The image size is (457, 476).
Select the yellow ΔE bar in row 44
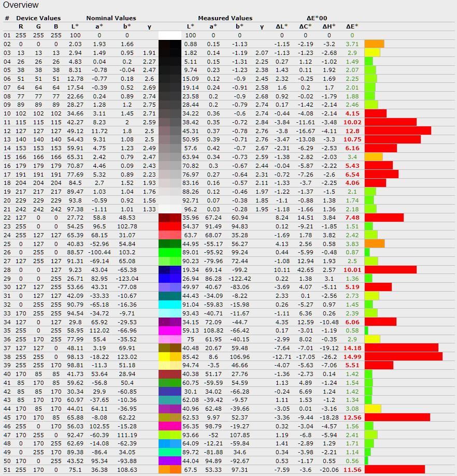pyautogui.click(x=373, y=409)
